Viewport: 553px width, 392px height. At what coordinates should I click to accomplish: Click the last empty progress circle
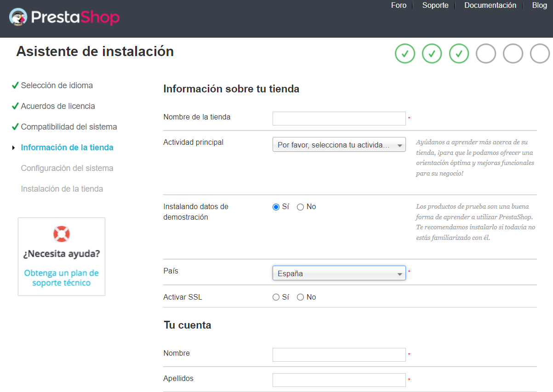pos(540,53)
